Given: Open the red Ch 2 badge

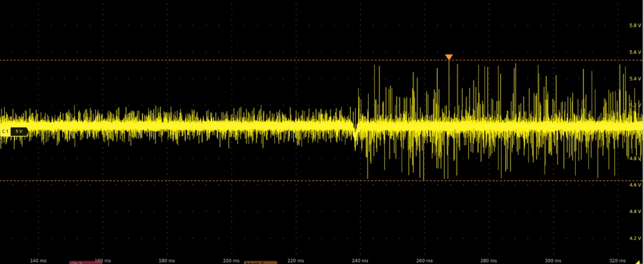Looking at the screenshot, I should [x=85, y=263].
